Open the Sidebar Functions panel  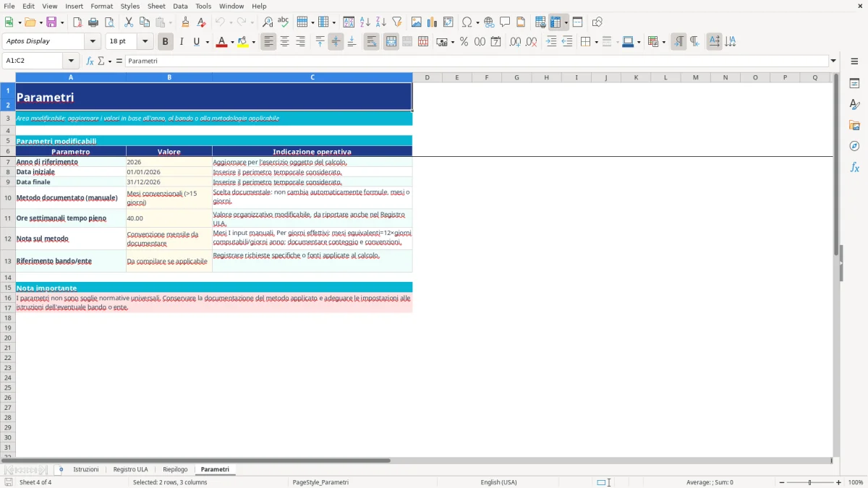pos(854,167)
